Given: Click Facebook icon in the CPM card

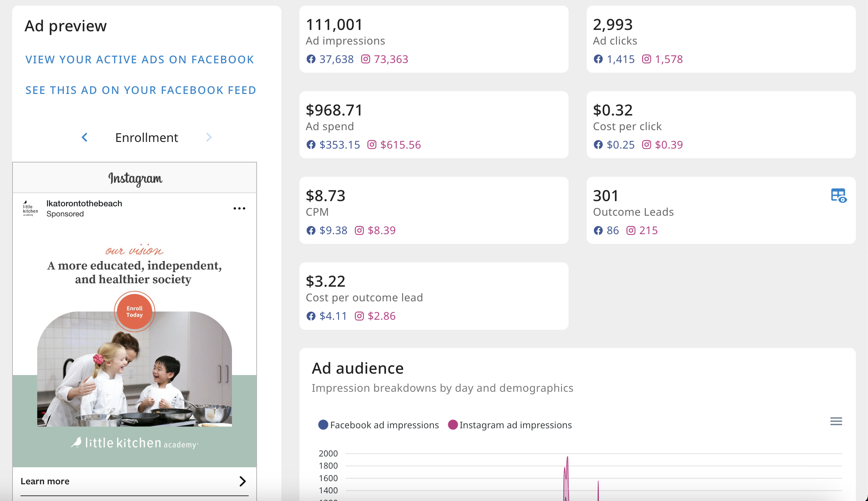Looking at the screenshot, I should tap(311, 230).
